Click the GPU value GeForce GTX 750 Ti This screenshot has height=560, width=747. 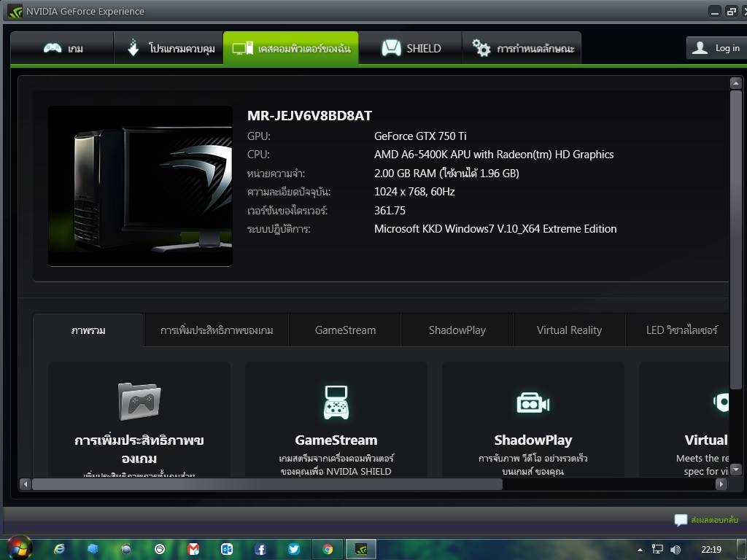click(420, 136)
